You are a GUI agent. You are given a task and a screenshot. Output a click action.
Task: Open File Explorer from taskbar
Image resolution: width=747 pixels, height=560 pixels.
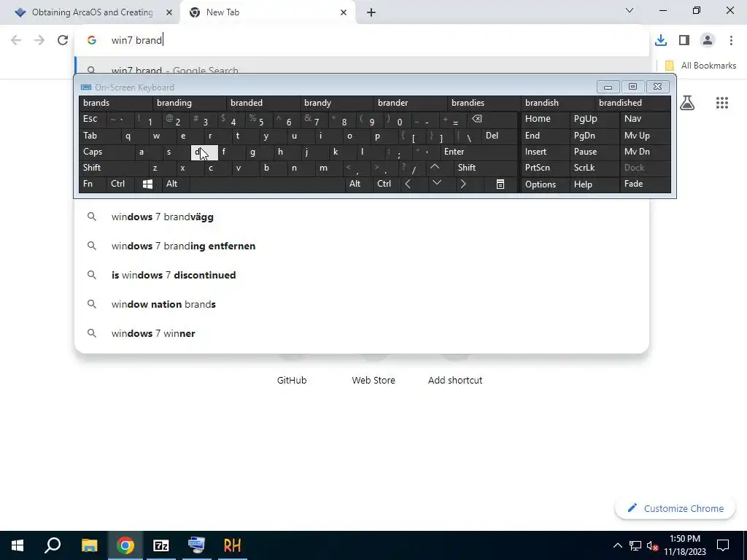(x=89, y=545)
